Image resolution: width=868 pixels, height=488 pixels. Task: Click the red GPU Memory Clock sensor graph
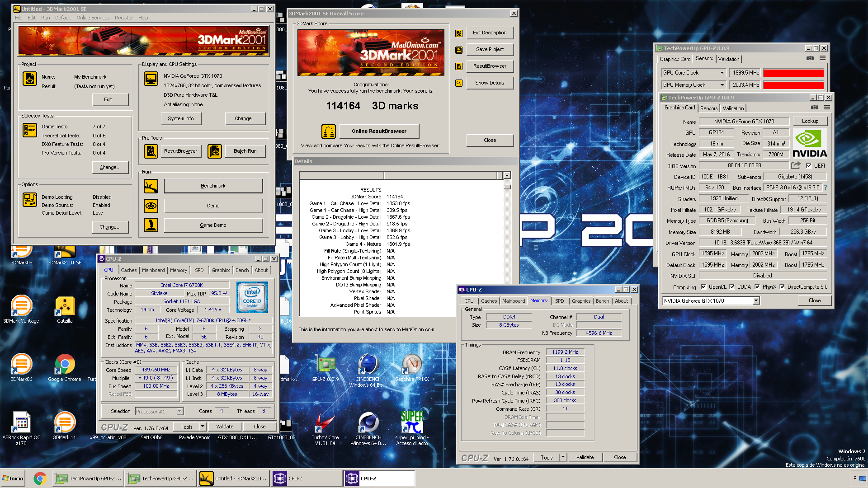(x=793, y=85)
